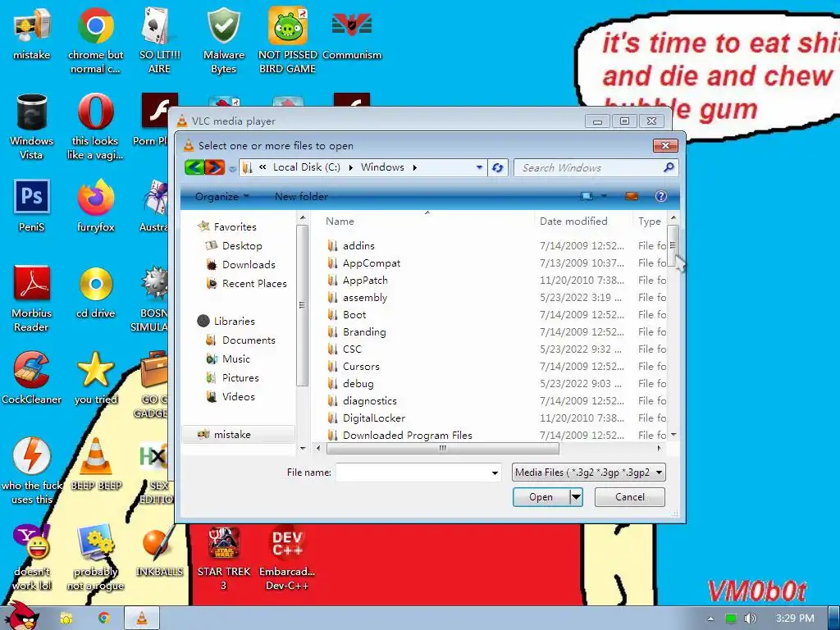Viewport: 840px width, 630px height.
Task: Expand the address bar history dropdown
Action: pos(479,167)
